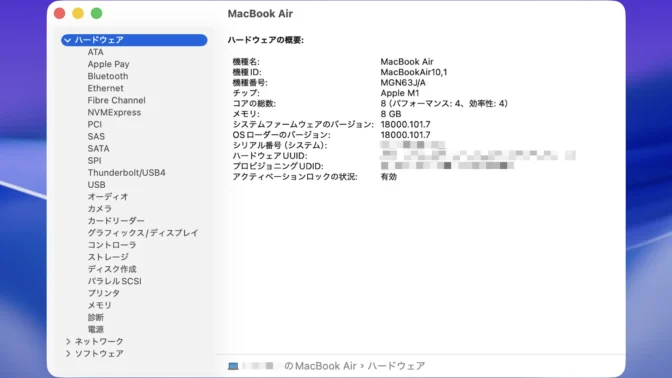Click the yellow minimize window button

coord(78,13)
